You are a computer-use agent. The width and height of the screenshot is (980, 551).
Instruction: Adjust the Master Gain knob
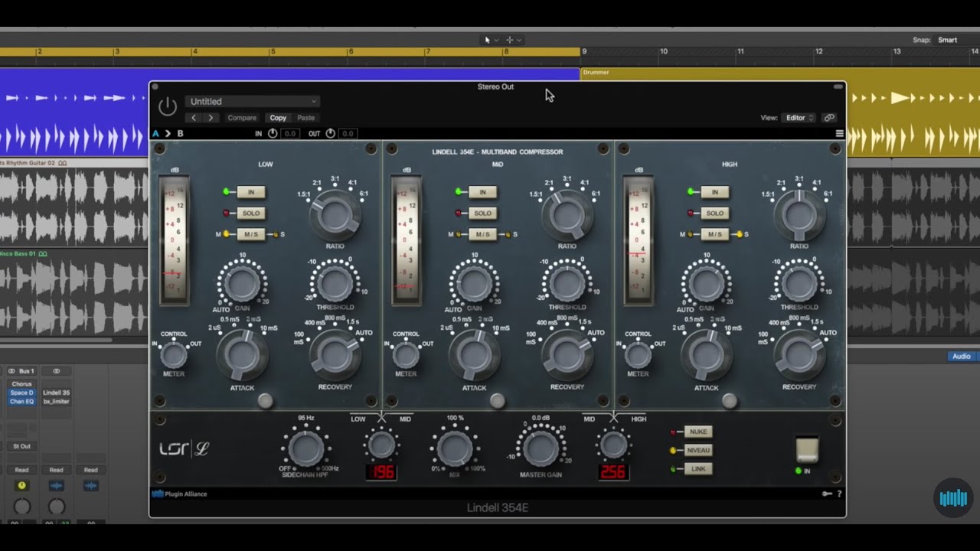tap(541, 450)
